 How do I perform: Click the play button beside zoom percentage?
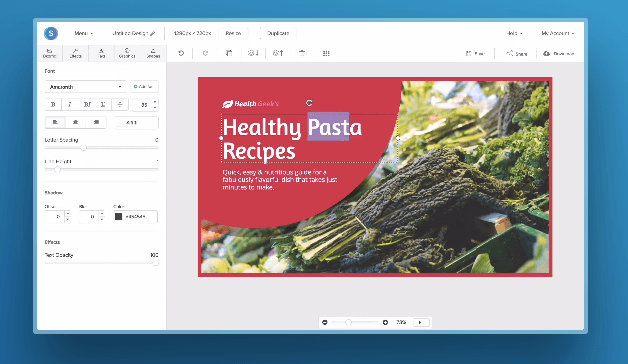pyautogui.click(x=421, y=322)
